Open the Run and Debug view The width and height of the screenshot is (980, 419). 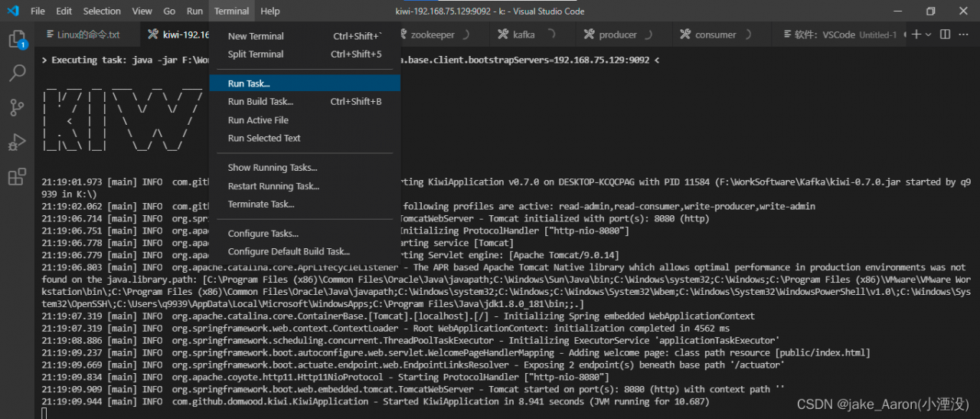point(17,142)
